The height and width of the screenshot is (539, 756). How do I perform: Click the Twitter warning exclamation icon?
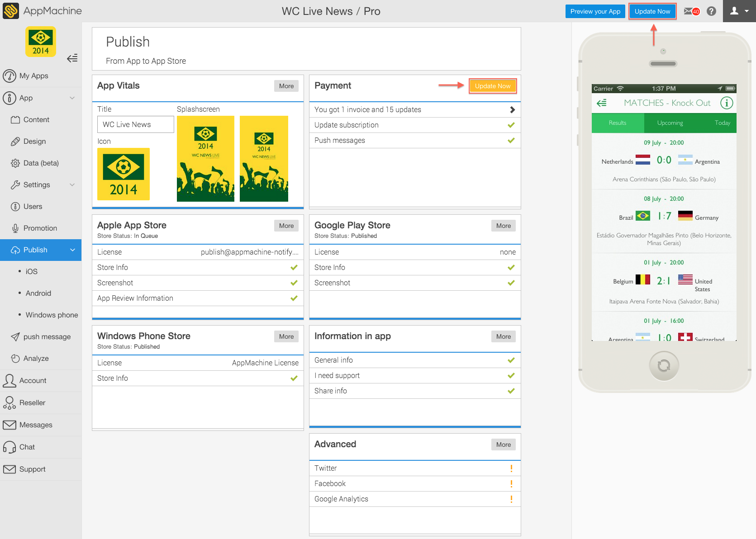coord(511,468)
